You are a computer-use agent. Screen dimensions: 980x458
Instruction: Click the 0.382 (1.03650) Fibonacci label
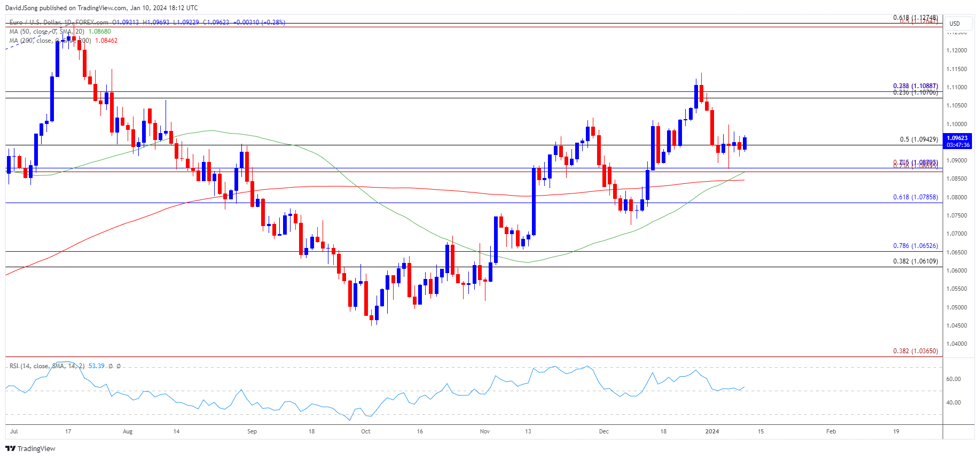(x=915, y=351)
